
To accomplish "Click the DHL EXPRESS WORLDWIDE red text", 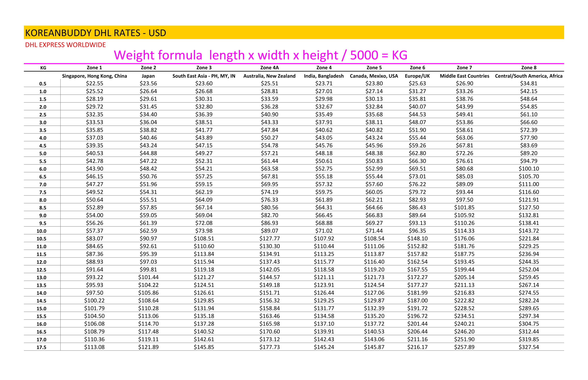I will [66, 45].
